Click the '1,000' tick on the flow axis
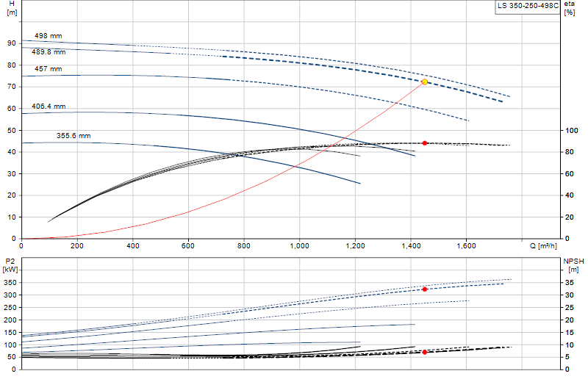The image size is (588, 382). [300, 246]
